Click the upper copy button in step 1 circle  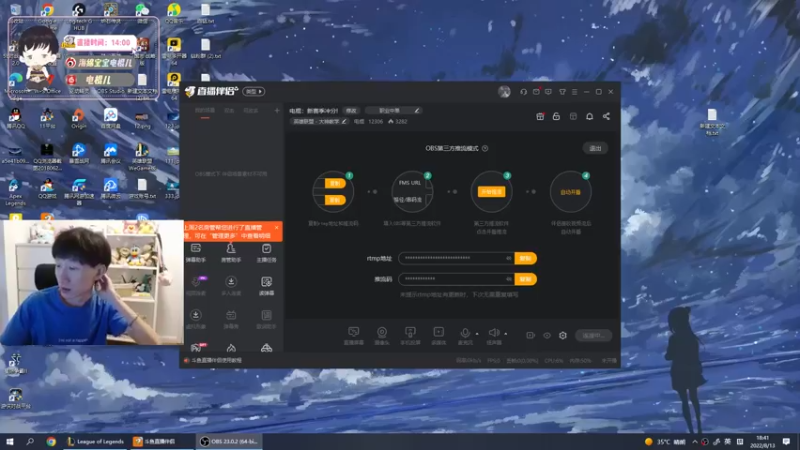coord(335,183)
